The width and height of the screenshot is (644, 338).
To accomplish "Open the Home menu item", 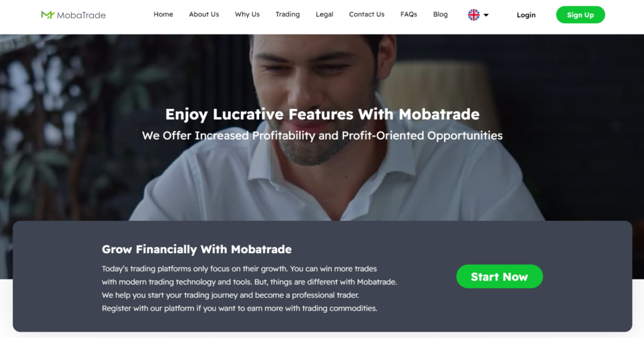I will coord(163,14).
